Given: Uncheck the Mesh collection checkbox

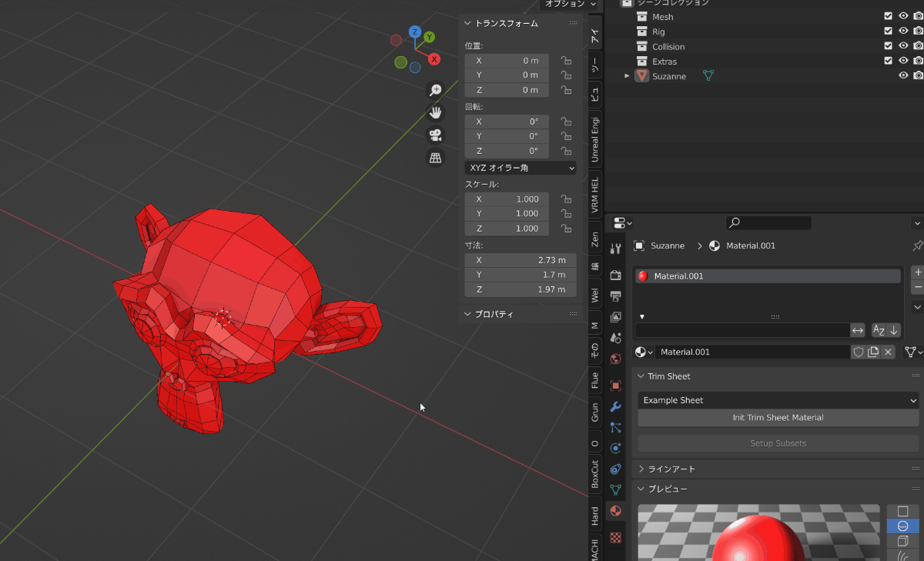Looking at the screenshot, I should pyautogui.click(x=888, y=17).
